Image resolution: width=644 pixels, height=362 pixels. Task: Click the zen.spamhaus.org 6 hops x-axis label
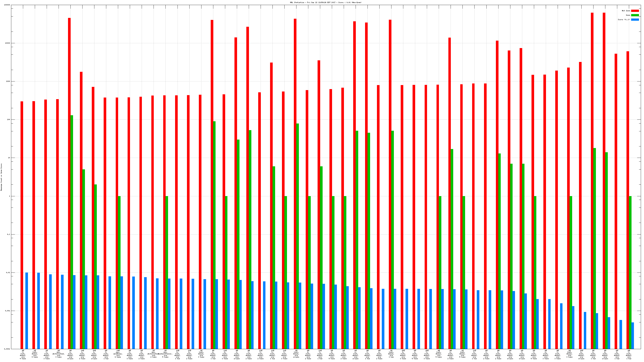click(x=118, y=354)
